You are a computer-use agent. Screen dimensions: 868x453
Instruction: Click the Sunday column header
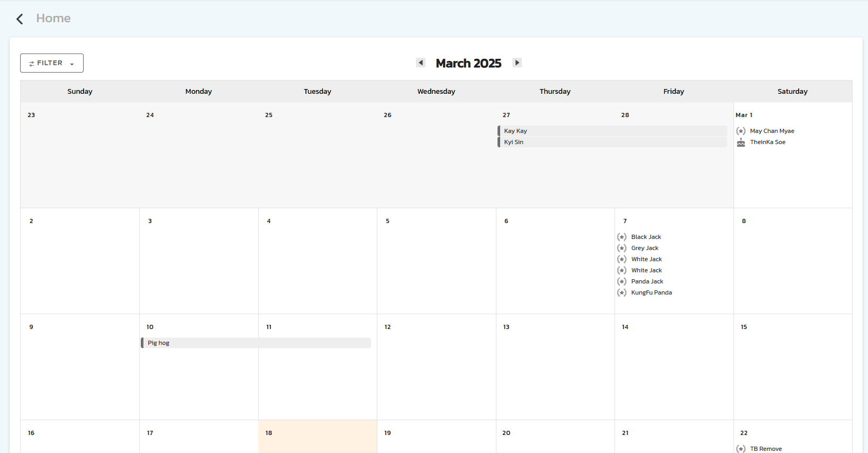point(80,91)
